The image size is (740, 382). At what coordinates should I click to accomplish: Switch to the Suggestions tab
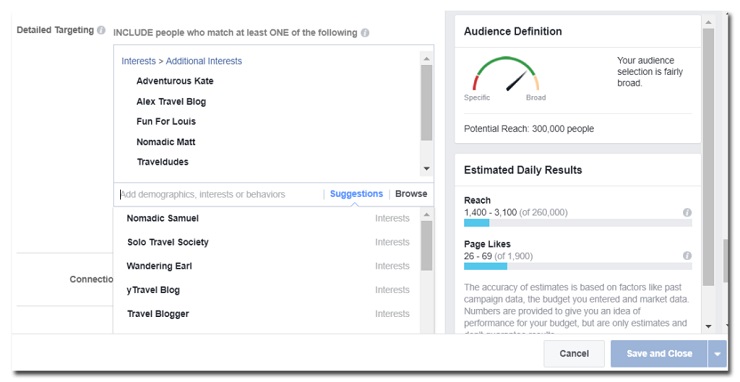pos(356,194)
